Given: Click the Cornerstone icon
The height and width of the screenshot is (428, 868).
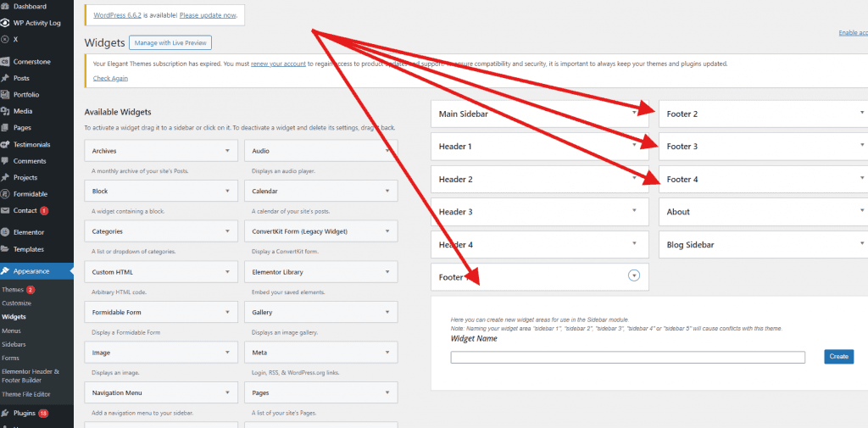Looking at the screenshot, I should pyautogui.click(x=5, y=62).
